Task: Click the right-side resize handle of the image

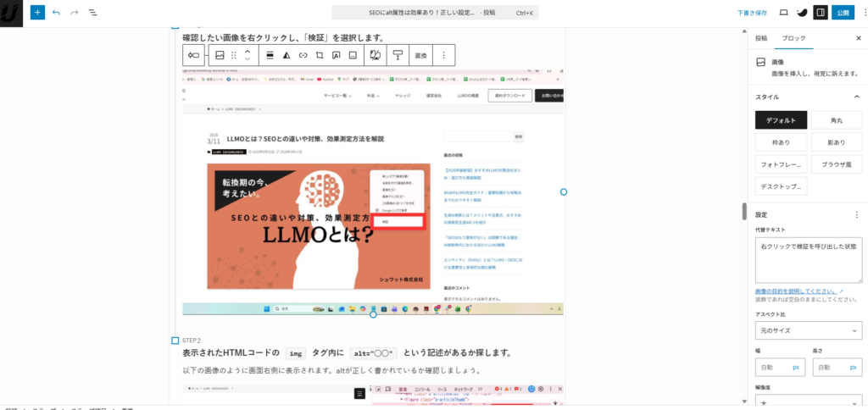Action: click(564, 191)
